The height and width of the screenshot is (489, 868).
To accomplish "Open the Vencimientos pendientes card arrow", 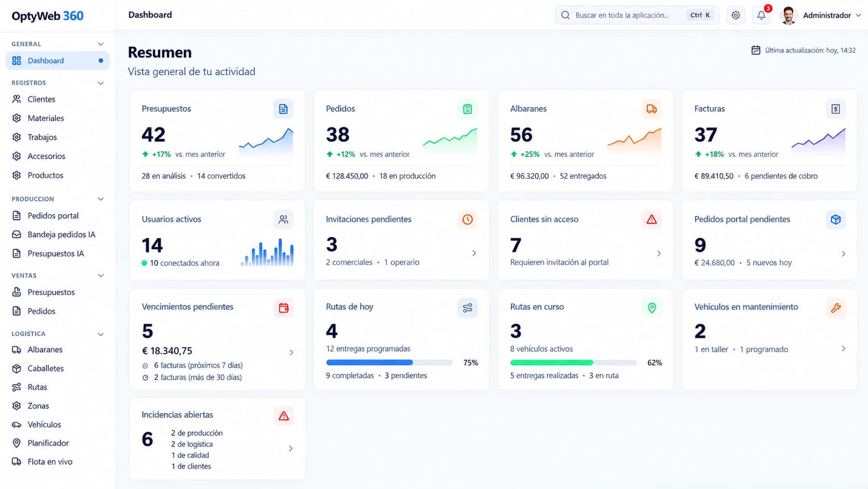I will pyautogui.click(x=291, y=352).
